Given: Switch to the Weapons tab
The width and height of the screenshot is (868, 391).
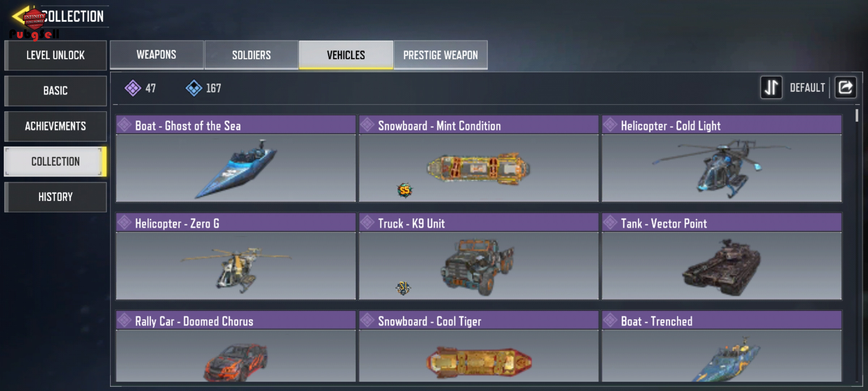Looking at the screenshot, I should coord(157,55).
